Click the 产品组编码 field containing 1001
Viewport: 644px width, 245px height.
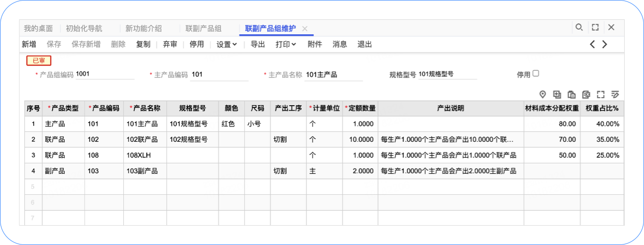pyautogui.click(x=105, y=74)
